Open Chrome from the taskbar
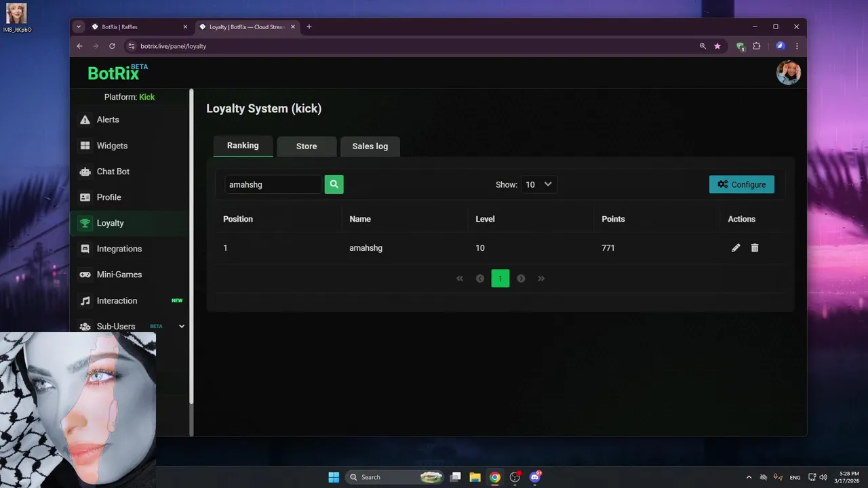Image resolution: width=868 pixels, height=488 pixels. tap(495, 477)
